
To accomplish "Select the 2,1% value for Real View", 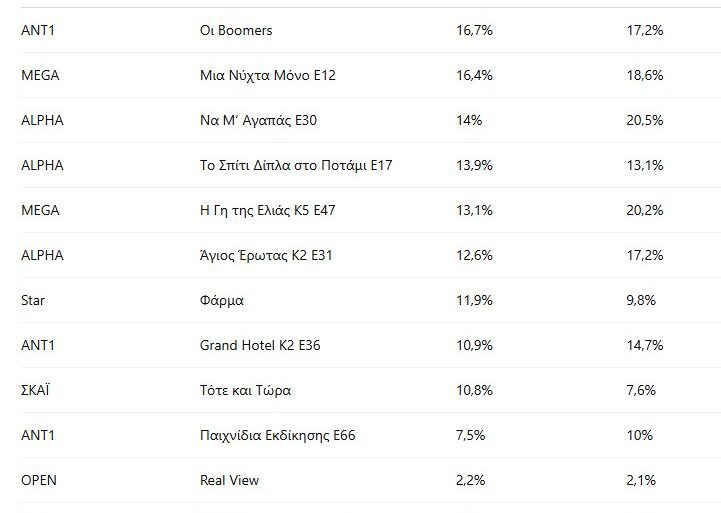I will [x=641, y=480].
